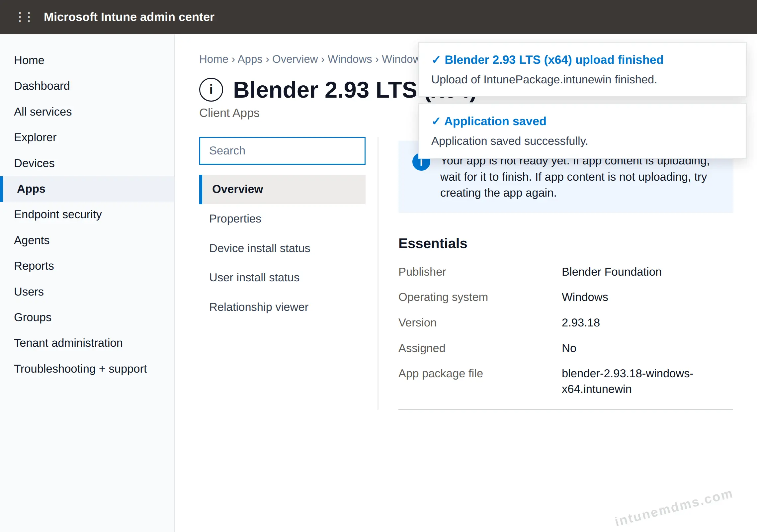
Task: Click the Assigned value 'No'
Action: [x=569, y=348]
